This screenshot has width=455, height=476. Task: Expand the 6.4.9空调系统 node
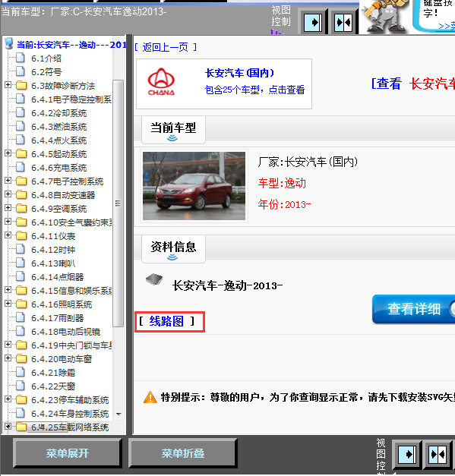click(x=8, y=208)
